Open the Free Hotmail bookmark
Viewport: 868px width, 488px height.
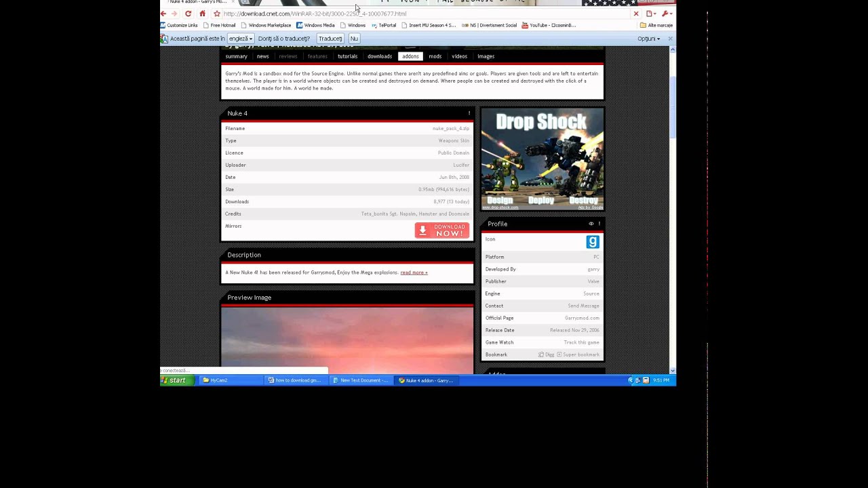[219, 25]
